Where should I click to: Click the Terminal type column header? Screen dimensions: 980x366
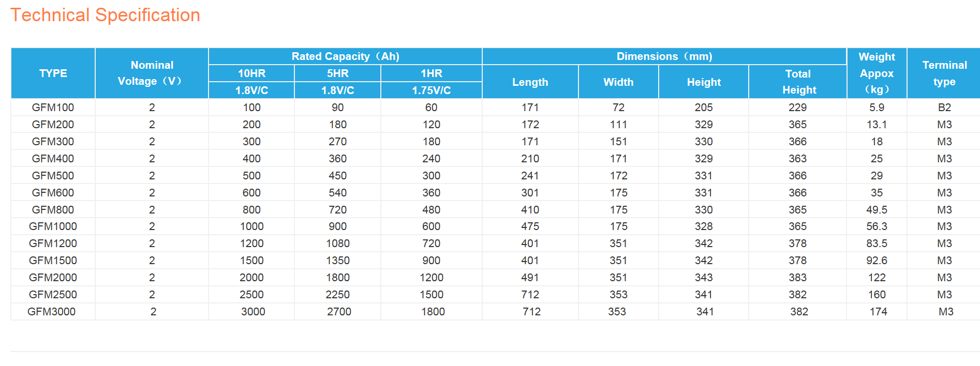[x=944, y=73]
